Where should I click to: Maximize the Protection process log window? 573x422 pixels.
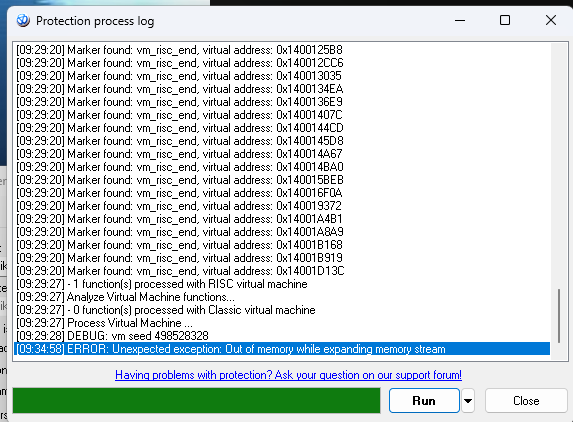(x=505, y=20)
